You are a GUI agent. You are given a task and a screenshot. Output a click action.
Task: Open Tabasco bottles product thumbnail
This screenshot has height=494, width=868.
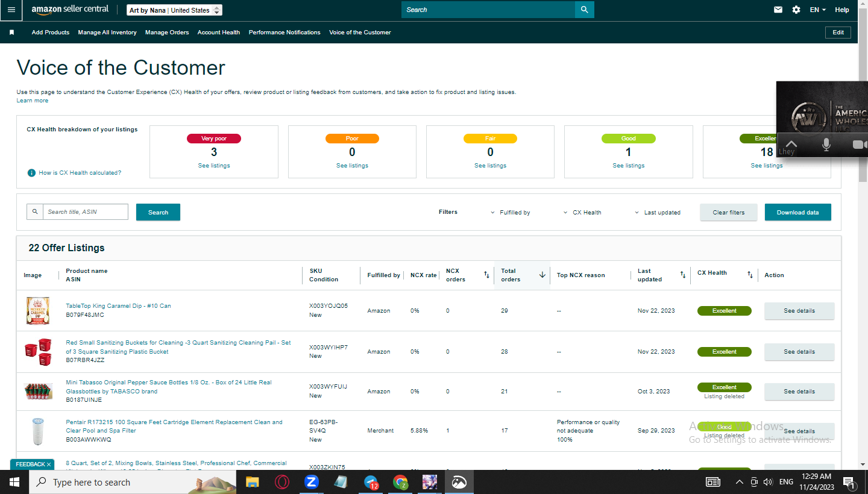pos(37,392)
